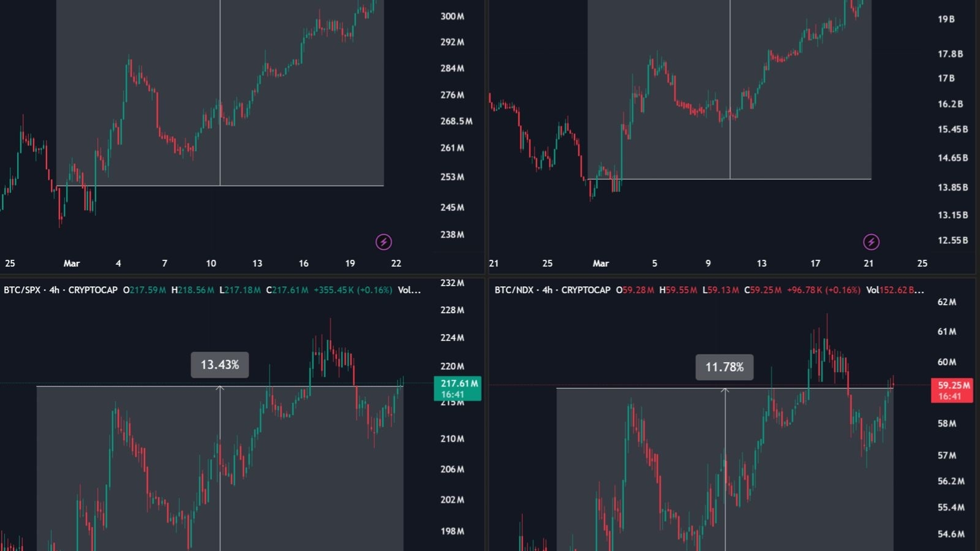Click the 12.55B price axis label
980x551 pixels.
(953, 240)
